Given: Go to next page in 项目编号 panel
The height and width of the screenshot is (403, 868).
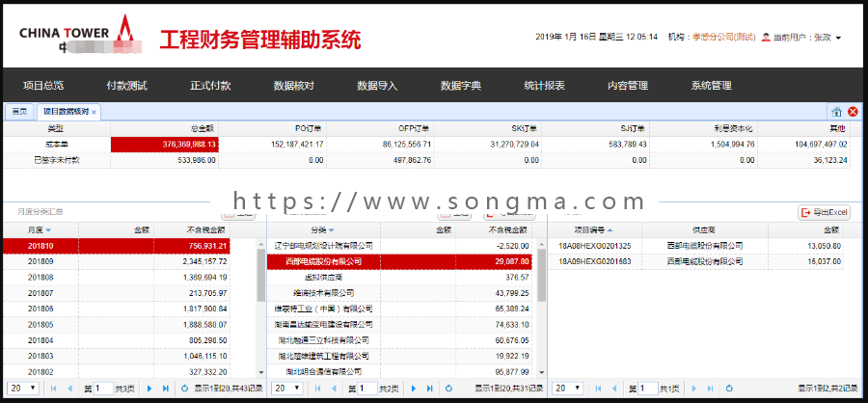Looking at the screenshot, I should pyautogui.click(x=694, y=389).
